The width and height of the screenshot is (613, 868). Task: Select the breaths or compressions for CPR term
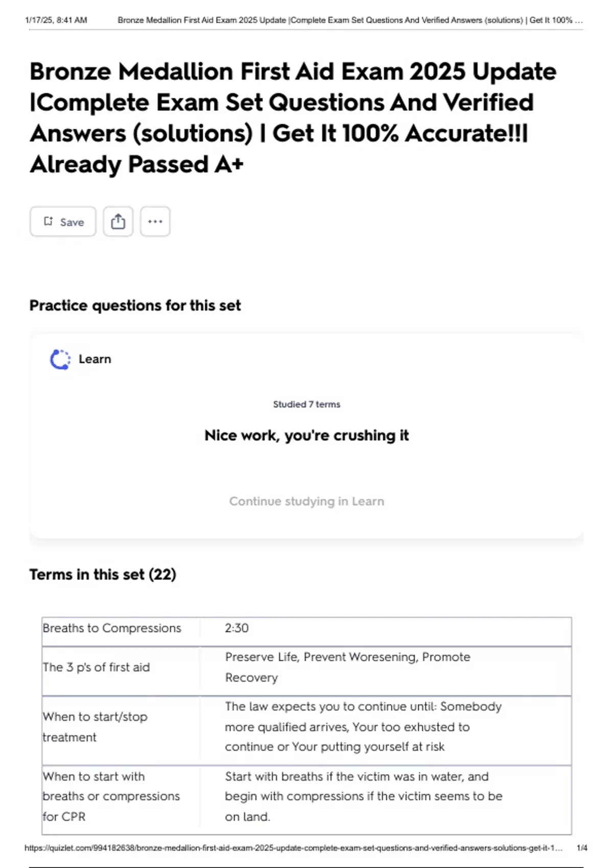pyautogui.click(x=111, y=796)
